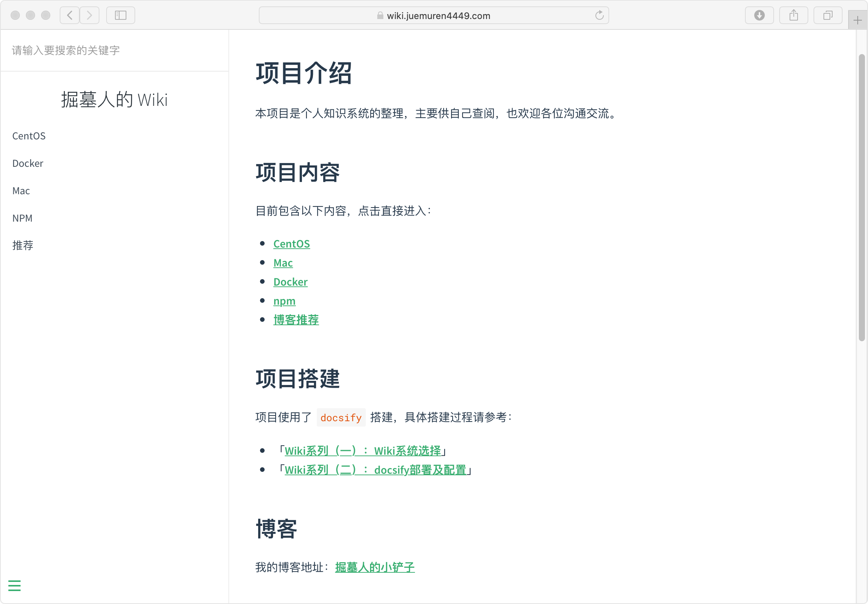Click the minimize window button
The width and height of the screenshot is (868, 604).
[x=30, y=15]
